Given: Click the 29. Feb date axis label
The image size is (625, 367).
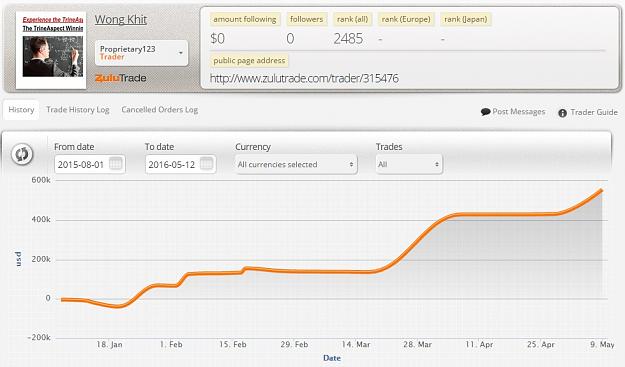Looking at the screenshot, I should pyautogui.click(x=294, y=344).
